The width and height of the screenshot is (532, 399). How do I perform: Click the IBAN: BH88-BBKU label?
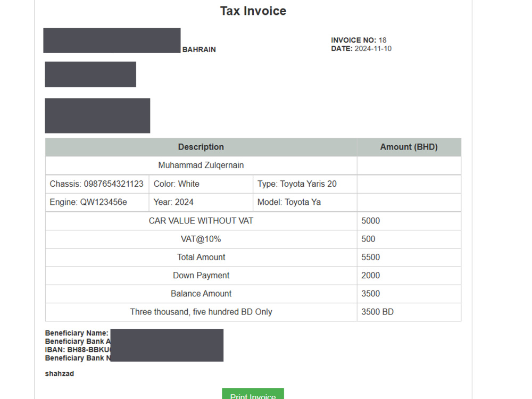(78, 350)
